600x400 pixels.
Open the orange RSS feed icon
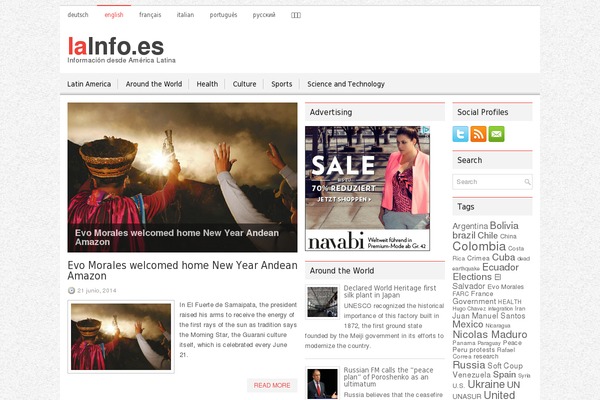(478, 134)
